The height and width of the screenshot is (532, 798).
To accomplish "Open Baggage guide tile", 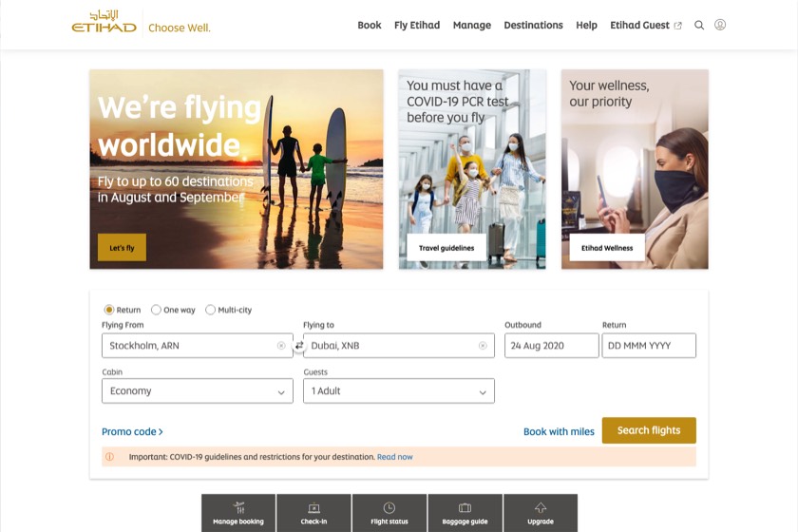I will coord(465,513).
